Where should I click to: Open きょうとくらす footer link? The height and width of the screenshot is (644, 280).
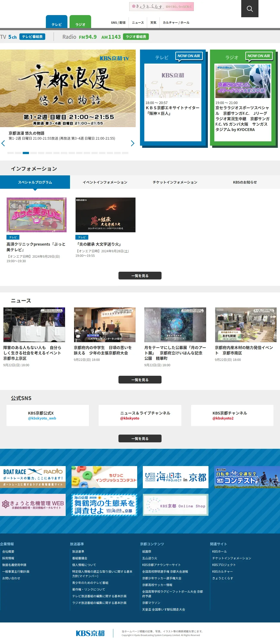point(223,578)
